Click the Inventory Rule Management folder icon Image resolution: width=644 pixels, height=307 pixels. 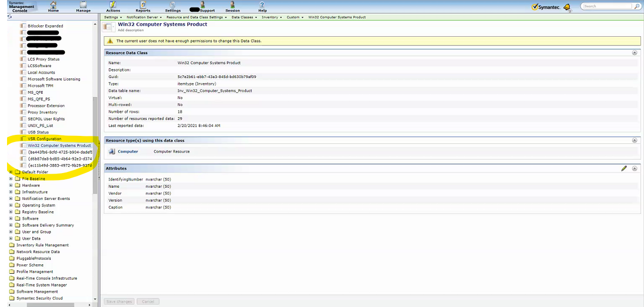point(12,245)
